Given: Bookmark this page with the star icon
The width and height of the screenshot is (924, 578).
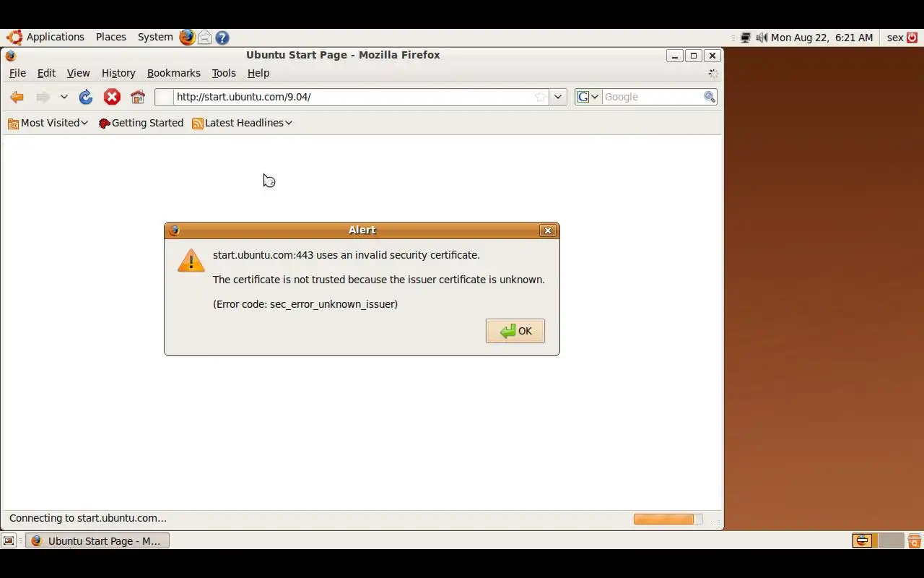Looking at the screenshot, I should coord(540,97).
